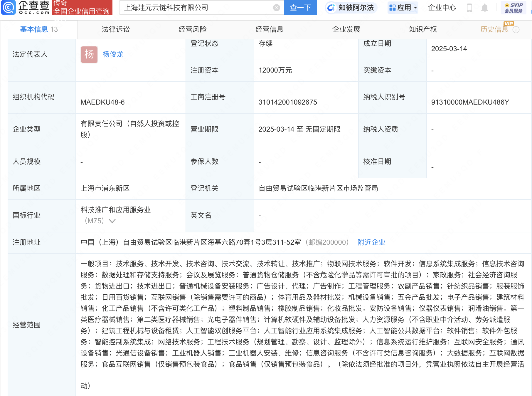This screenshot has height=396, width=532.
Task: Click the 全国企业信用查询 banner
Action: point(82,8)
